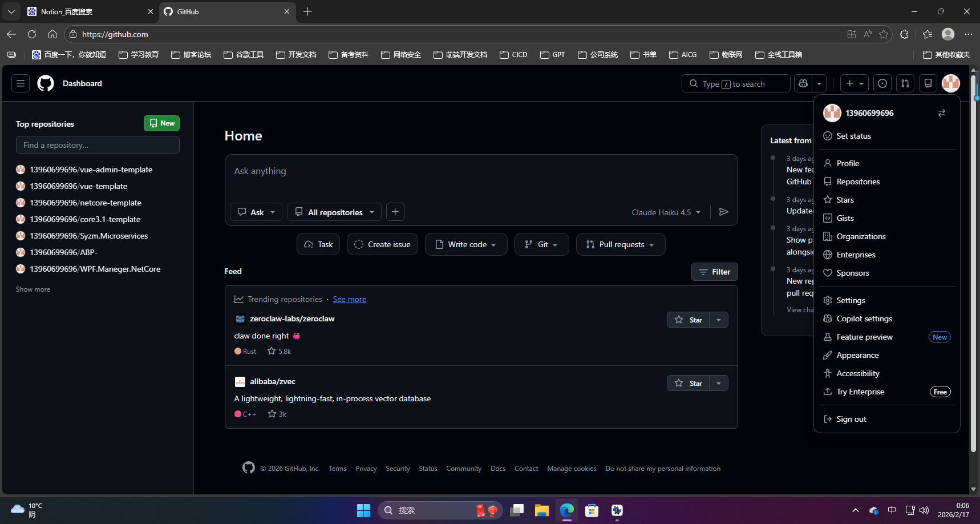Open File Explorer from taskbar

(x=542, y=510)
